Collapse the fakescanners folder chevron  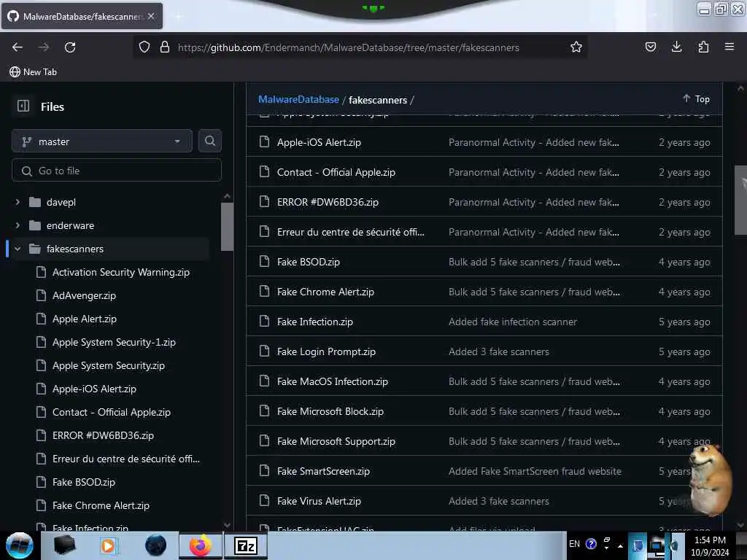[18, 249]
